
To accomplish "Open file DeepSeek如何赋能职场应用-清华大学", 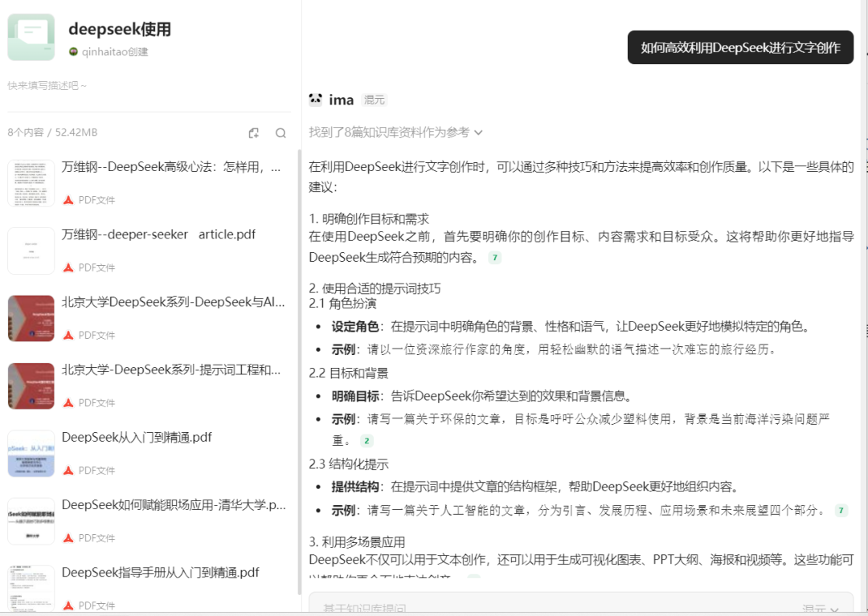I will pos(174,505).
